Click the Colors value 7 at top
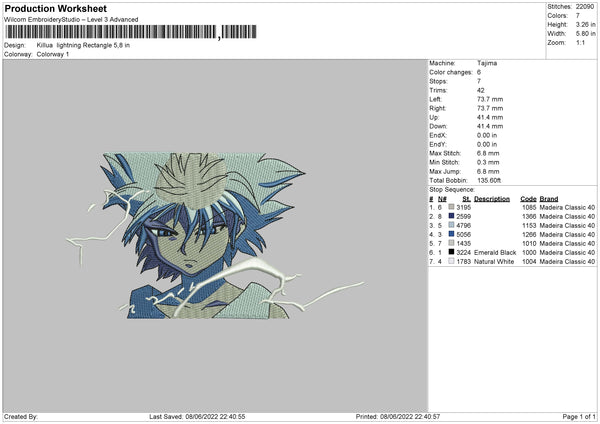Image resolution: width=600 pixels, height=424 pixels. point(578,16)
